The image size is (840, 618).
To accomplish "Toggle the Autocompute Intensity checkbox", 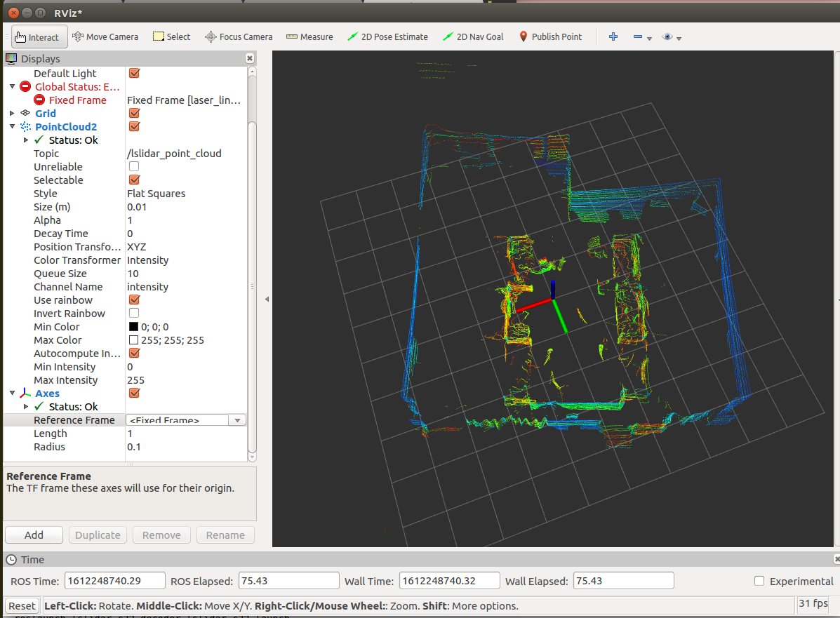I will tap(135, 353).
